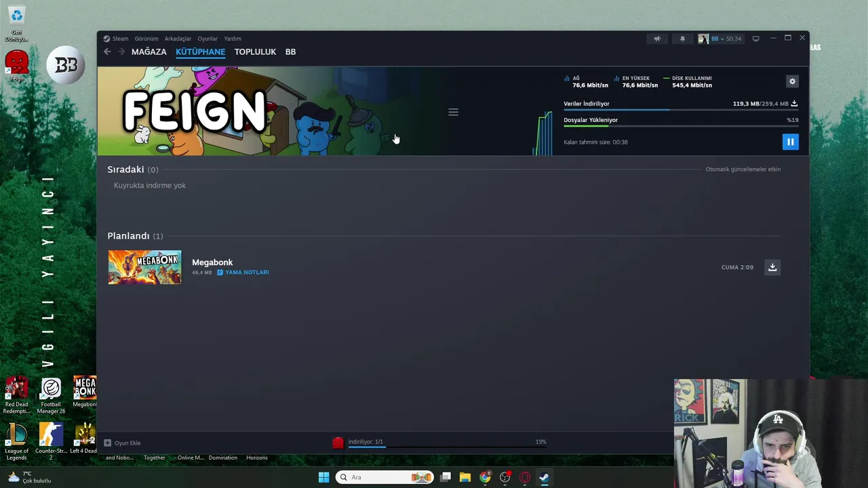Viewport: 868px width, 488px height.
Task: Open the BB account dropdown
Action: pyautogui.click(x=726, y=39)
